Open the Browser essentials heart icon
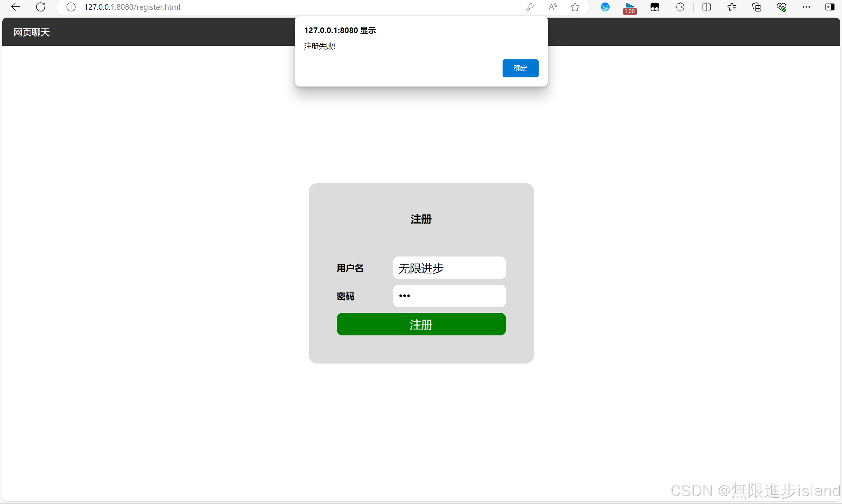The image size is (842, 504). (781, 7)
